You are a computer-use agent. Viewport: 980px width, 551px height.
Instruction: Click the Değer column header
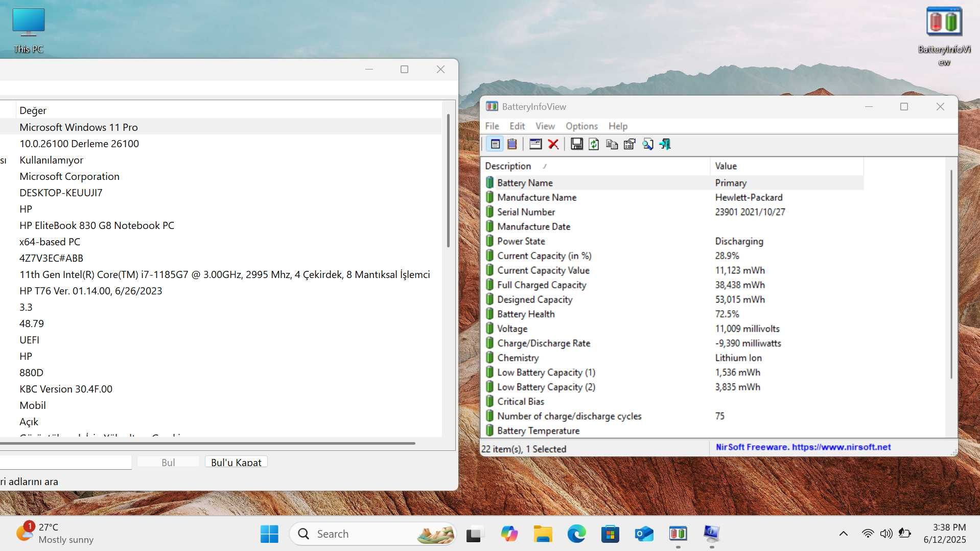tap(229, 110)
